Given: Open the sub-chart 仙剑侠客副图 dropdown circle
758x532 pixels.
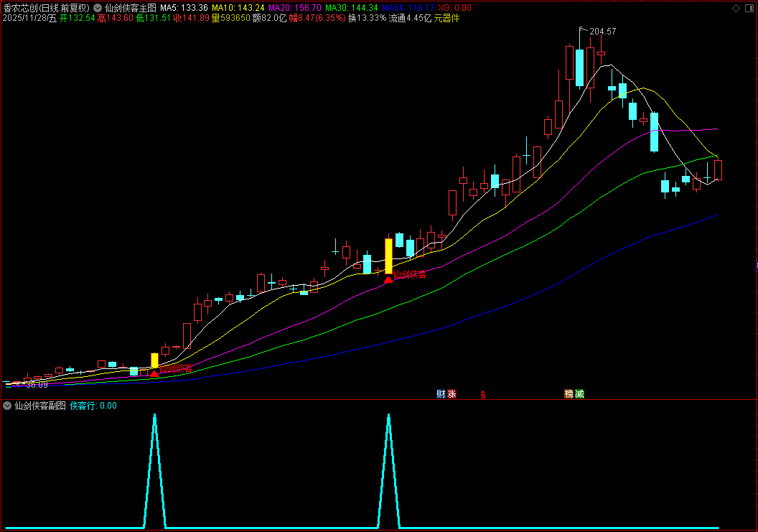Looking at the screenshot, I should (x=7, y=406).
